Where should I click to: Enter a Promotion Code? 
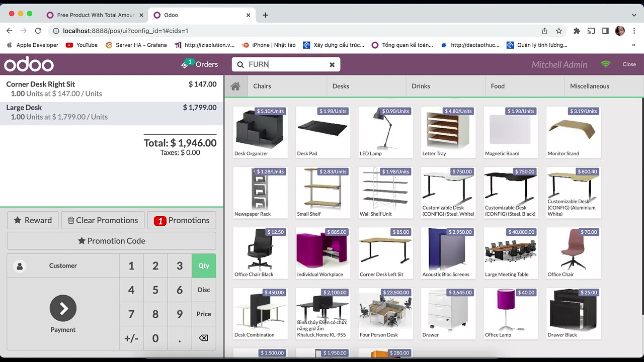(112, 241)
